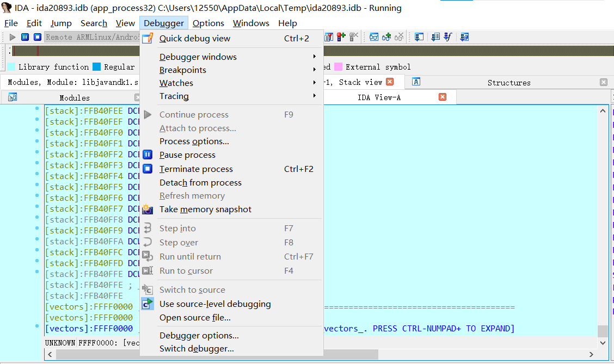This screenshot has width=614, height=364.
Task: Expand the Debugger windows submenu
Action: (x=315, y=57)
